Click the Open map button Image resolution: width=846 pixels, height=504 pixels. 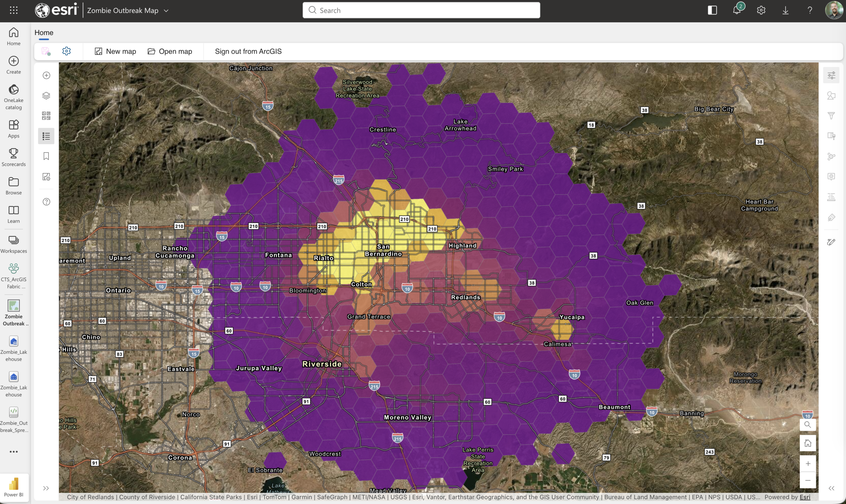(x=170, y=51)
